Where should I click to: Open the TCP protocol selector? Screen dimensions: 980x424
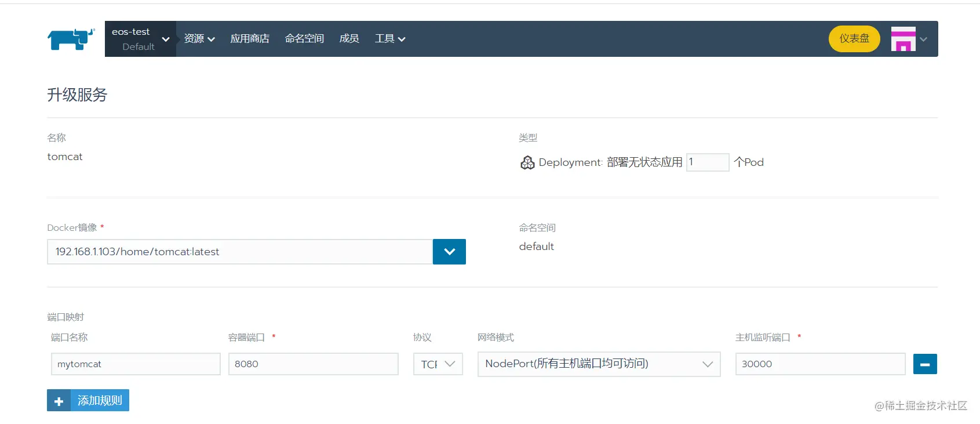click(438, 364)
